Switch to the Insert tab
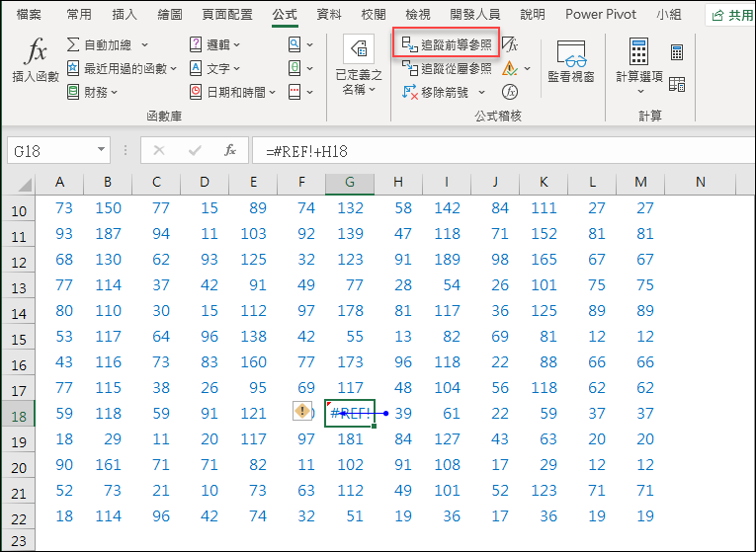The height and width of the screenshot is (552, 756). pyautogui.click(x=125, y=15)
